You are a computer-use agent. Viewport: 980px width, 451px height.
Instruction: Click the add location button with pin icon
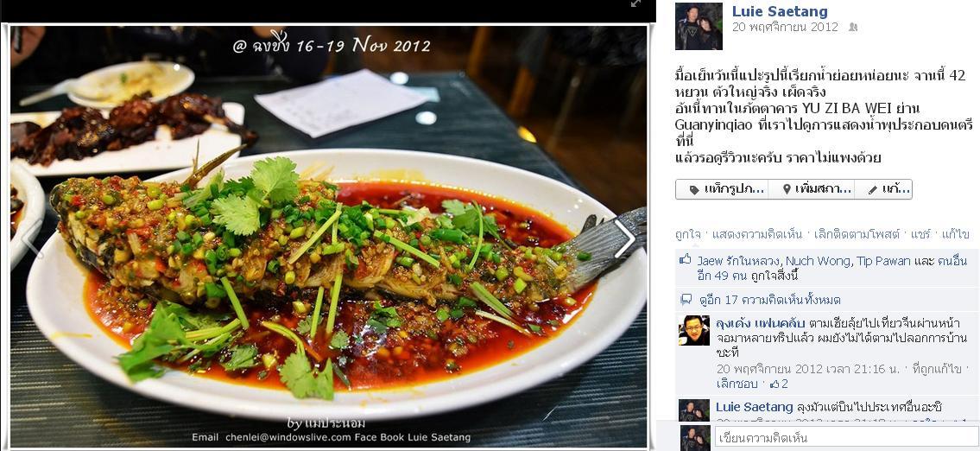click(x=811, y=189)
